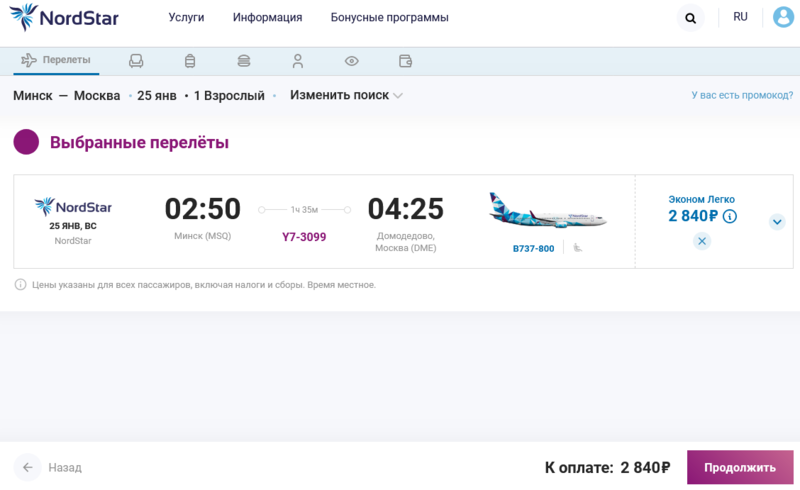Open the seat selection step icon
Viewport: 800px width, 490px height.
136,61
